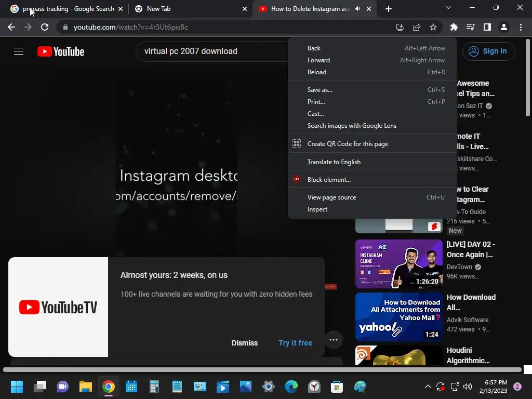Toggle the browser side panel icon

coord(487,27)
